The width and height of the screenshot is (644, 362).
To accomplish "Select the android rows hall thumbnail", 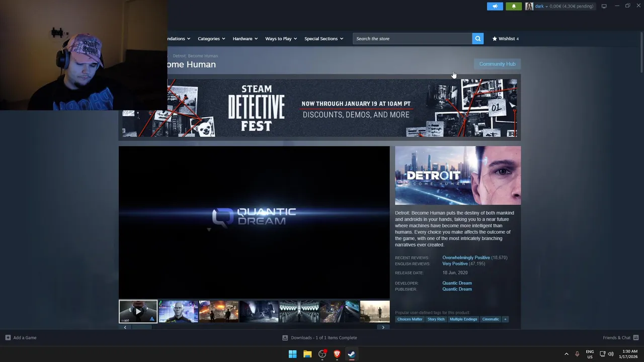I will 299,311.
